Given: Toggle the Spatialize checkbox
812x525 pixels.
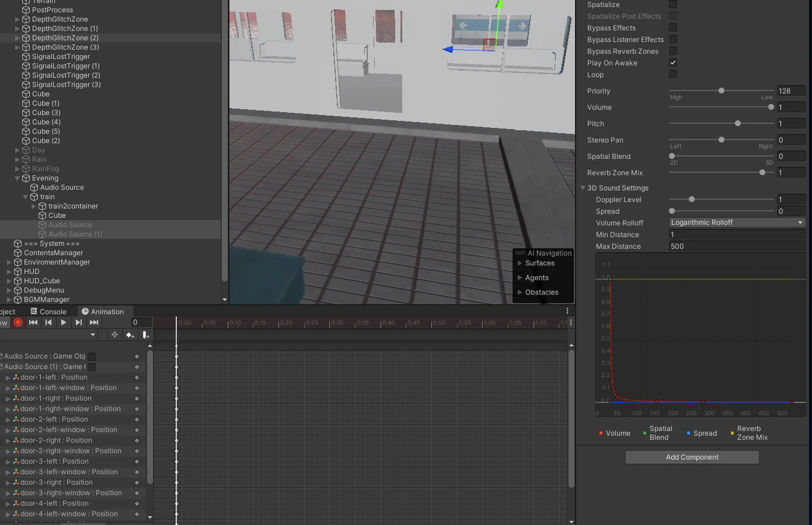Looking at the screenshot, I should [673, 4].
